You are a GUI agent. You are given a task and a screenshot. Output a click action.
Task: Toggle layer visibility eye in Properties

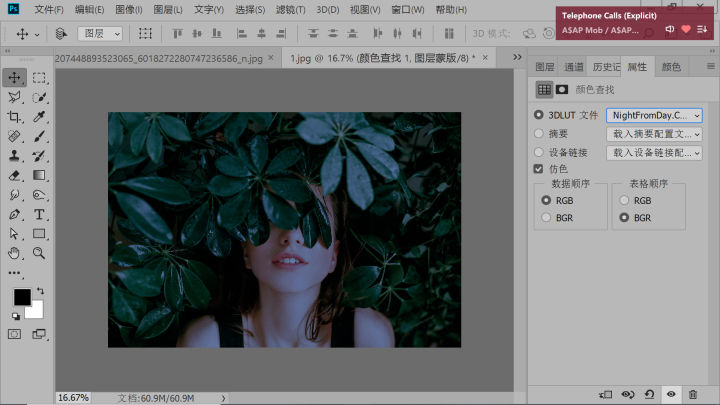click(672, 395)
